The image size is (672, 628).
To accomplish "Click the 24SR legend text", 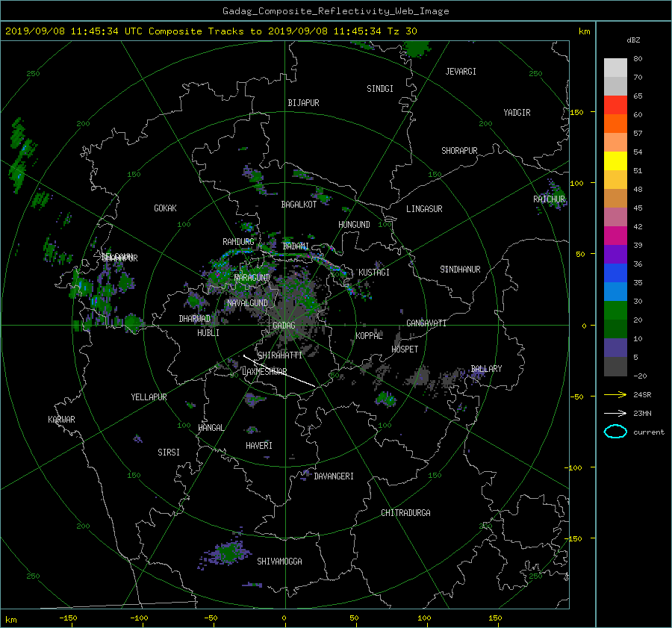I will 642,394.
